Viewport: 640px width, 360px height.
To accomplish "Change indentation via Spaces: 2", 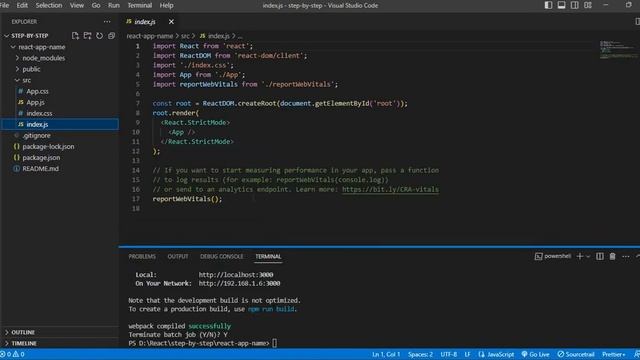I will tap(420, 354).
